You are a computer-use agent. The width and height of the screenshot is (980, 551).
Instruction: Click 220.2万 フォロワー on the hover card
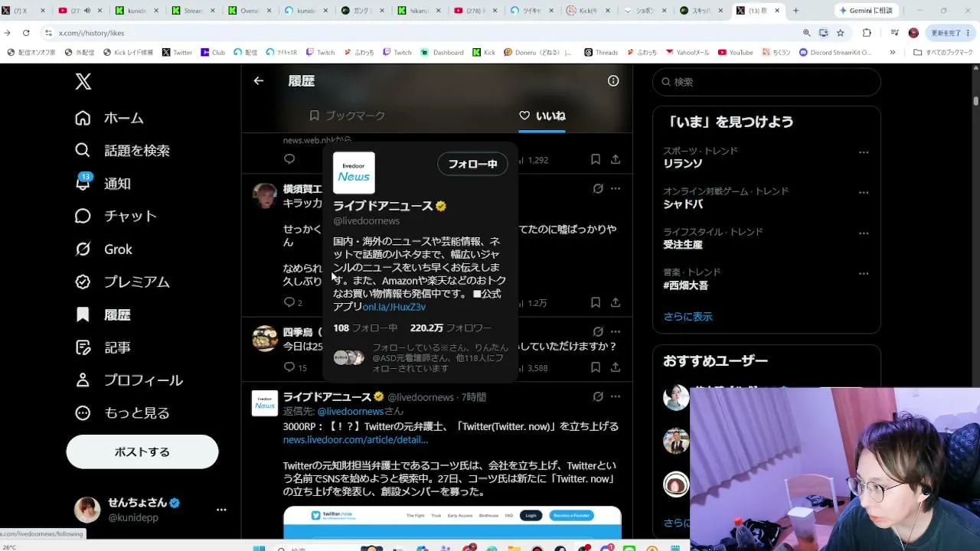point(451,328)
